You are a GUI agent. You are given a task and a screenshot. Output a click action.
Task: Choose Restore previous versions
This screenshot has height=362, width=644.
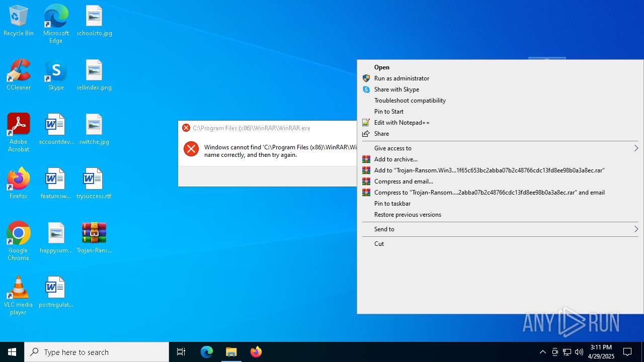[500, 215]
